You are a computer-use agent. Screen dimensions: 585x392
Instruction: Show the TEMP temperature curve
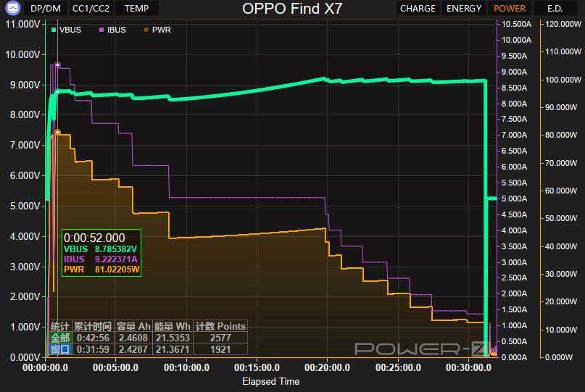pyautogui.click(x=136, y=9)
